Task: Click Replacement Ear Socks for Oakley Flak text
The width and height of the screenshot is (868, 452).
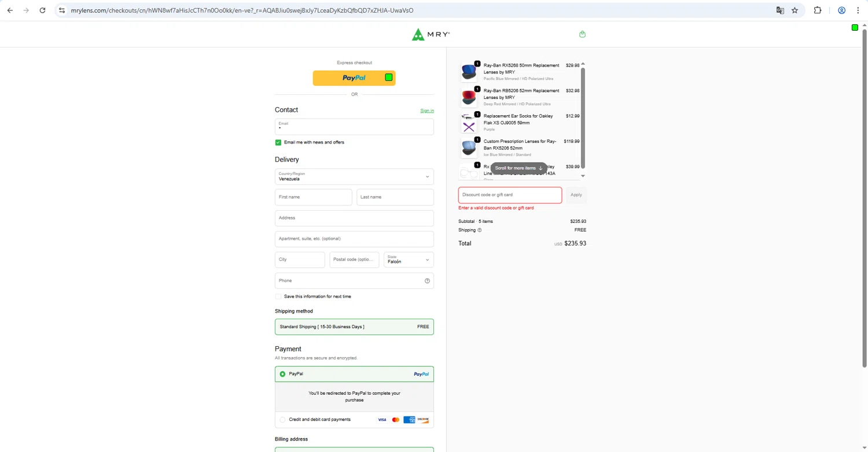Action: click(x=518, y=119)
